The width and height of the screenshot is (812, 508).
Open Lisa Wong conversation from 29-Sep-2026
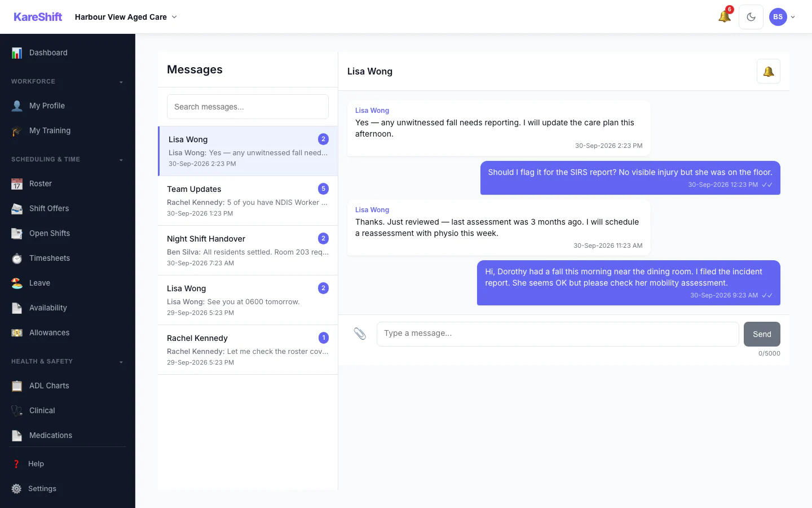[x=248, y=300]
